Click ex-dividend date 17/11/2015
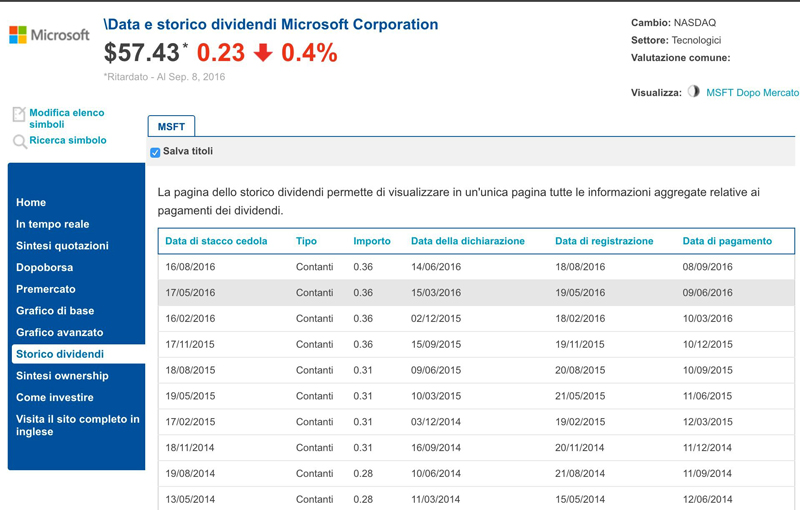Screen dimensions: 800x510 point(190,344)
